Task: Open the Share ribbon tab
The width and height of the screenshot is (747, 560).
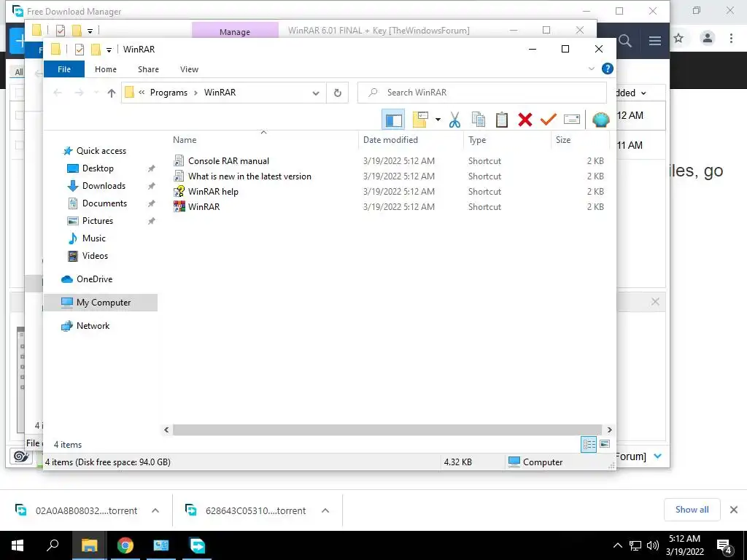Action: click(148, 69)
